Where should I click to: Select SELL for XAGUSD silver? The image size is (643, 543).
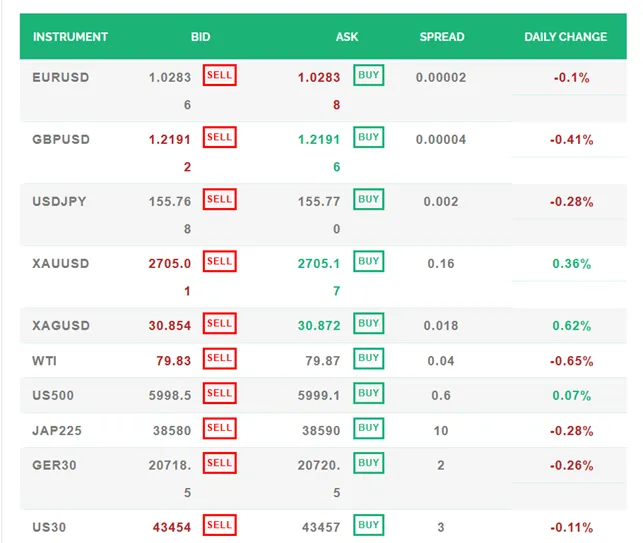point(219,323)
